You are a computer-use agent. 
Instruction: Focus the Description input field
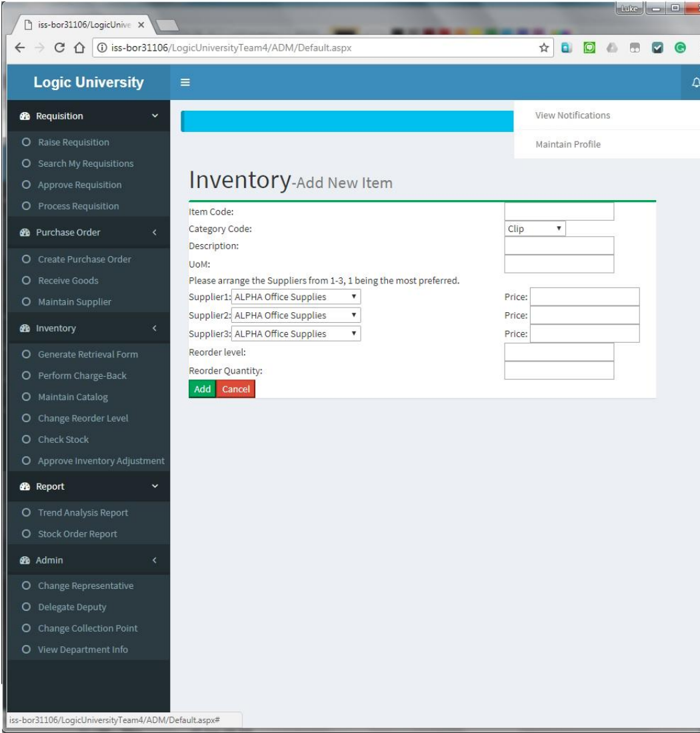coord(559,246)
